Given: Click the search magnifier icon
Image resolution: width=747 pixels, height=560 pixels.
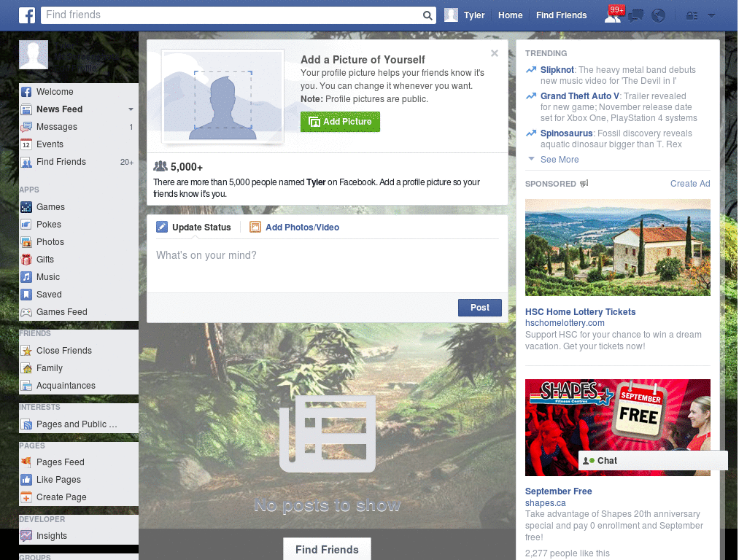Looking at the screenshot, I should click(427, 15).
